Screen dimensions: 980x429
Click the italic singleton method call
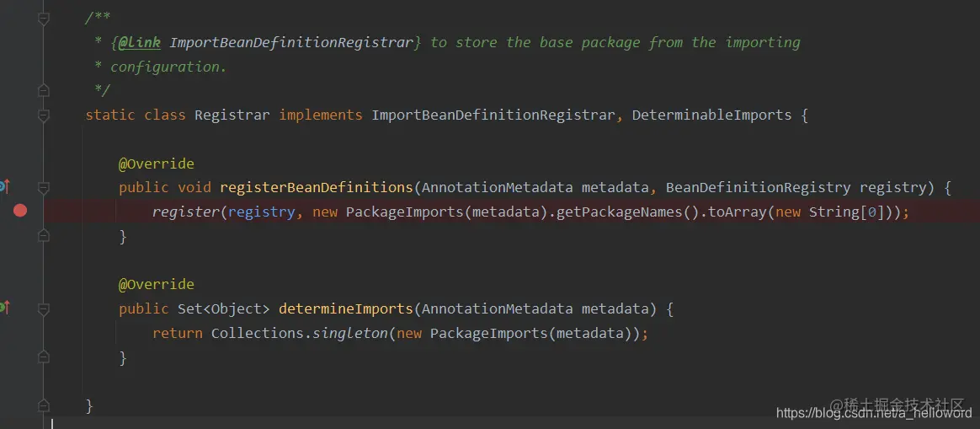tap(350, 333)
